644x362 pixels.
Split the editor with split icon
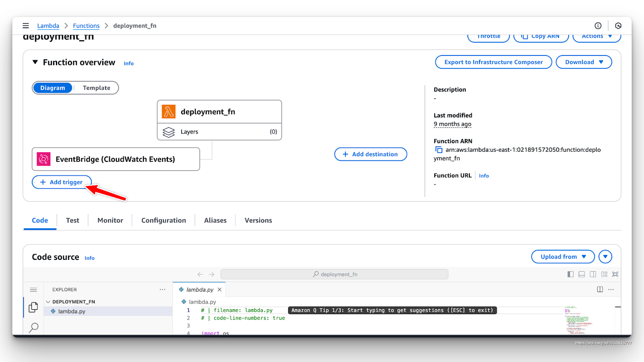tap(600, 290)
